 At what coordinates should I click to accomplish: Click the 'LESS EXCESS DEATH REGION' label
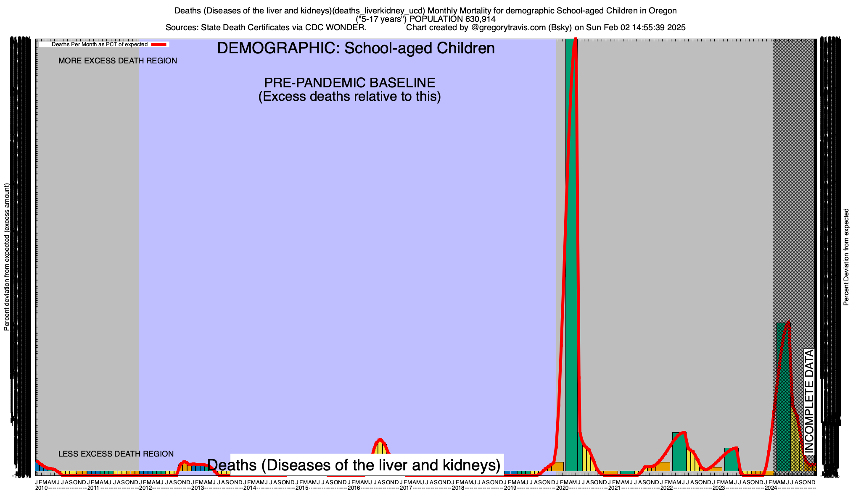tap(116, 454)
